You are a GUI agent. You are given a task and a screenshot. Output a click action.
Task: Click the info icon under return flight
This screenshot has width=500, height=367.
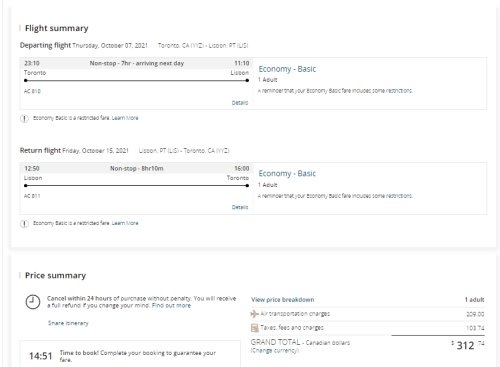point(24,224)
